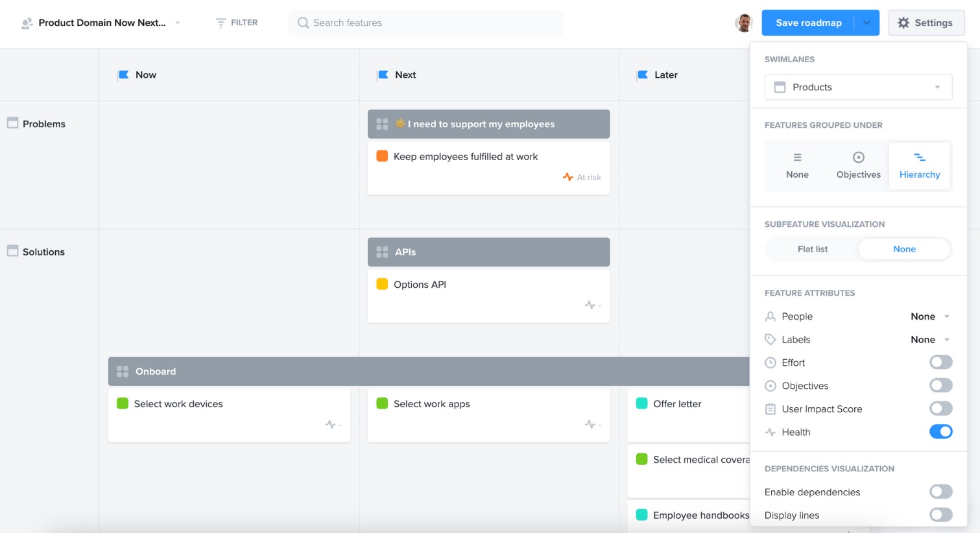Click the People attribute icon
The image size is (980, 533).
(771, 316)
